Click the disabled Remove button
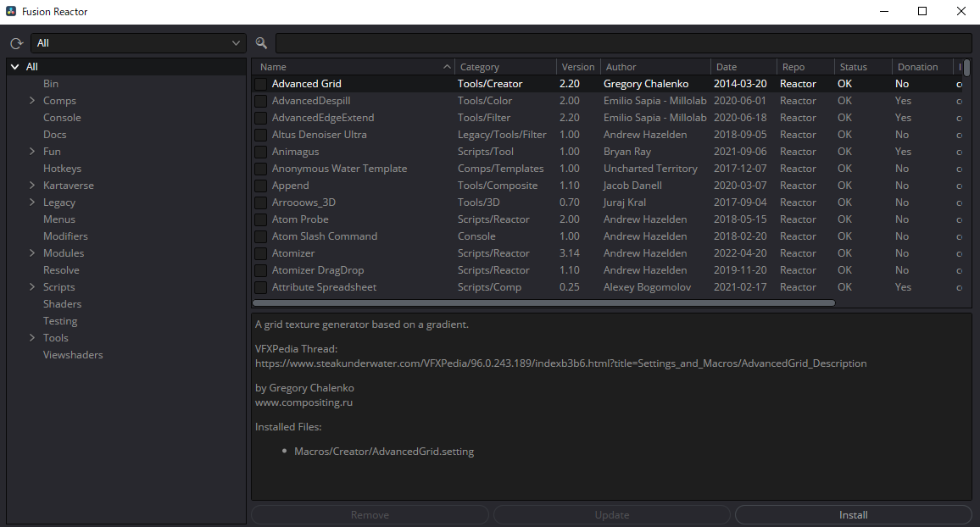Image resolution: width=980 pixels, height=527 pixels. click(x=370, y=515)
